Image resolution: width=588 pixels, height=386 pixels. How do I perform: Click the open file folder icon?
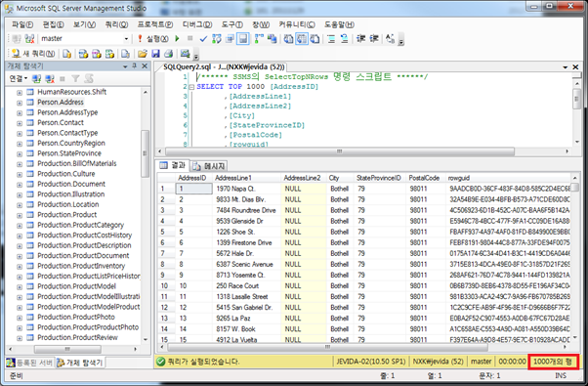tap(143, 54)
